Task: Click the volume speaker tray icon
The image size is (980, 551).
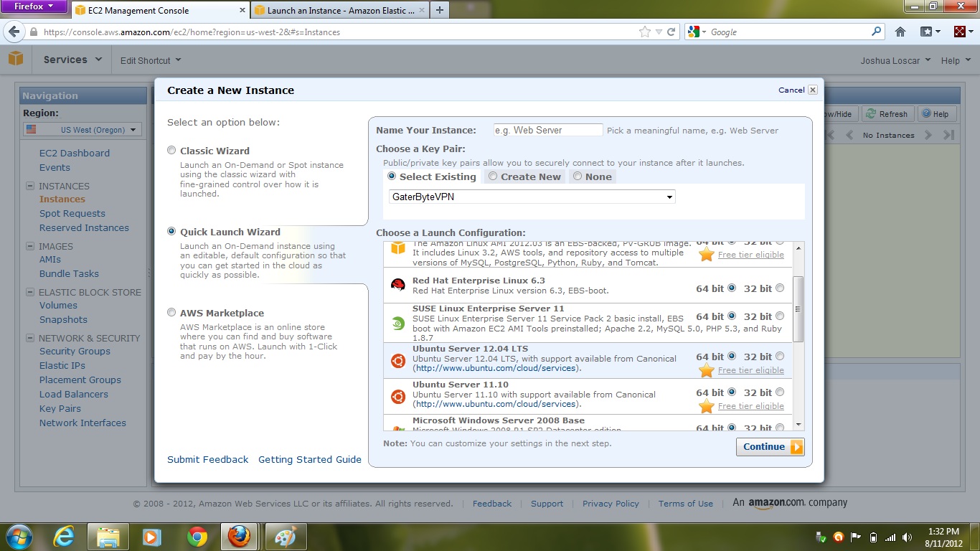Action: (x=908, y=537)
